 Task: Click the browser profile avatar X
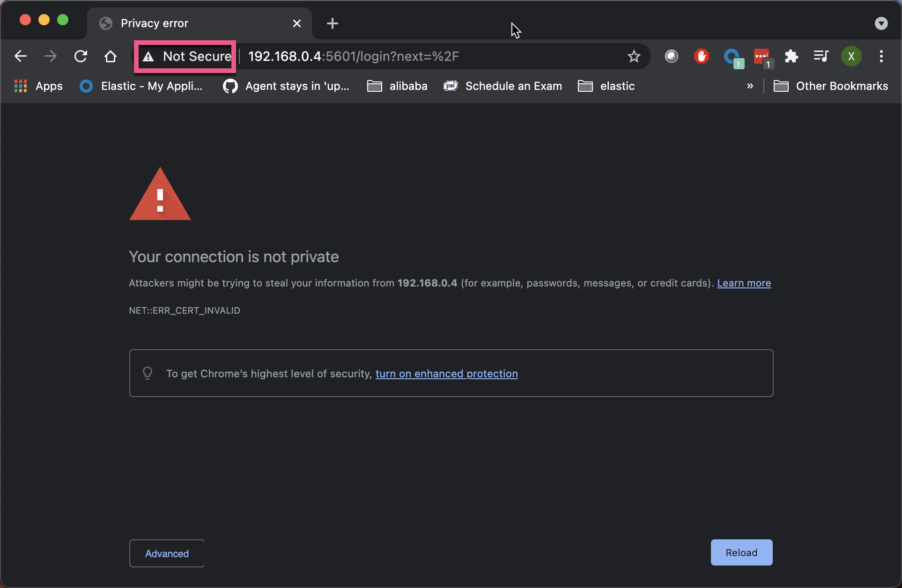pyautogui.click(x=851, y=56)
